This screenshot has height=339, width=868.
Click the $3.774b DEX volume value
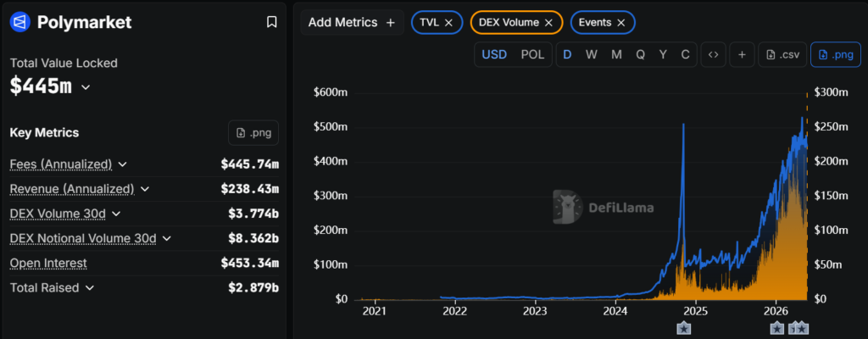[x=253, y=214]
